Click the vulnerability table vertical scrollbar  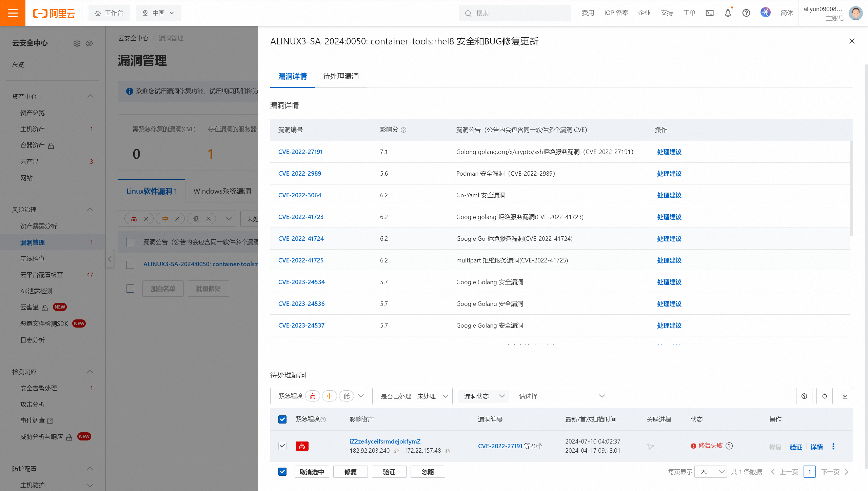coord(851,189)
